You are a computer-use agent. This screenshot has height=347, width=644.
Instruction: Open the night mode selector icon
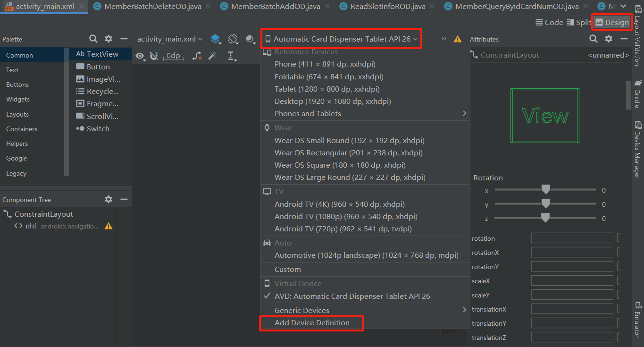click(x=251, y=39)
